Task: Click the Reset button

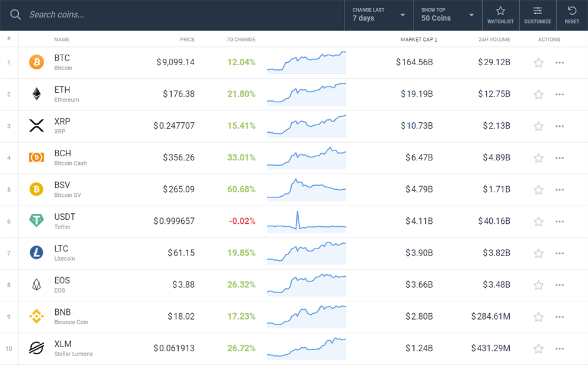Action: [x=572, y=15]
